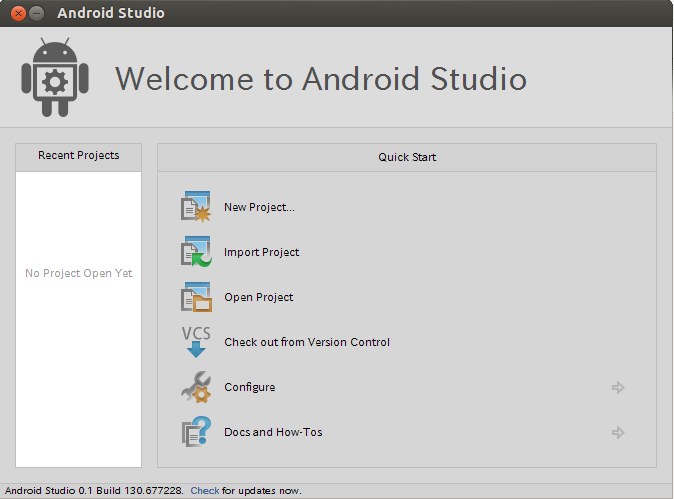
Task: Open the Docs and How-Tos label
Action: (273, 432)
